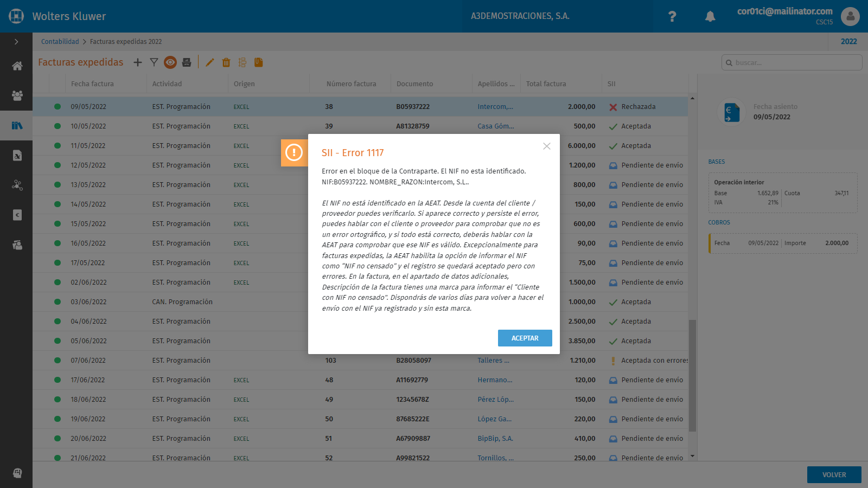Viewport: 868px width, 488px height.
Task: Open the user account avatar menu
Action: [850, 16]
